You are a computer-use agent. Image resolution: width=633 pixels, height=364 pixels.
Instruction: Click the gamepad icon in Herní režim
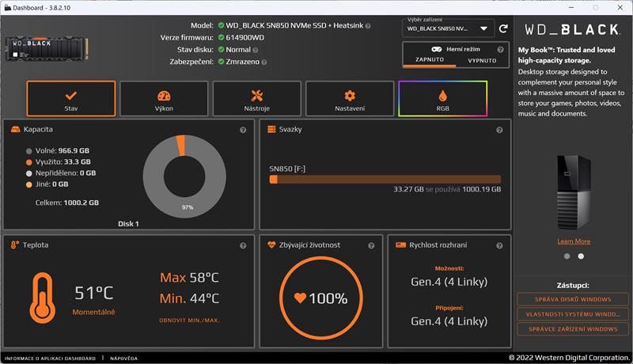pos(437,49)
